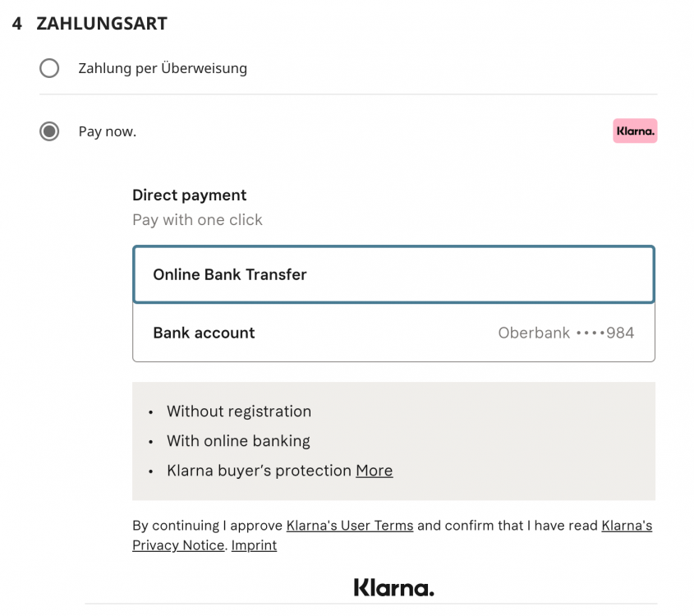Open Klarna's User Terms link
Viewport: 694px width, 616px height.
[x=350, y=526]
